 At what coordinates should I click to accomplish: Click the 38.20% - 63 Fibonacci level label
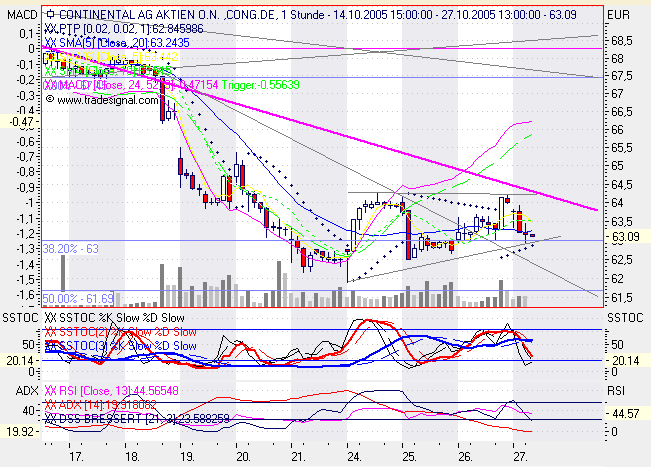coord(71,249)
